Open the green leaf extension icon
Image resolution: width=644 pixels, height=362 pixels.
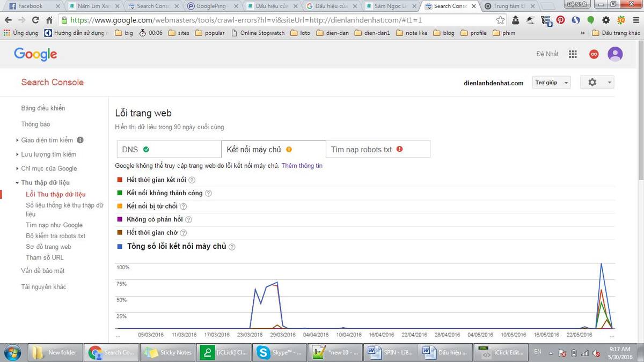(x=591, y=20)
